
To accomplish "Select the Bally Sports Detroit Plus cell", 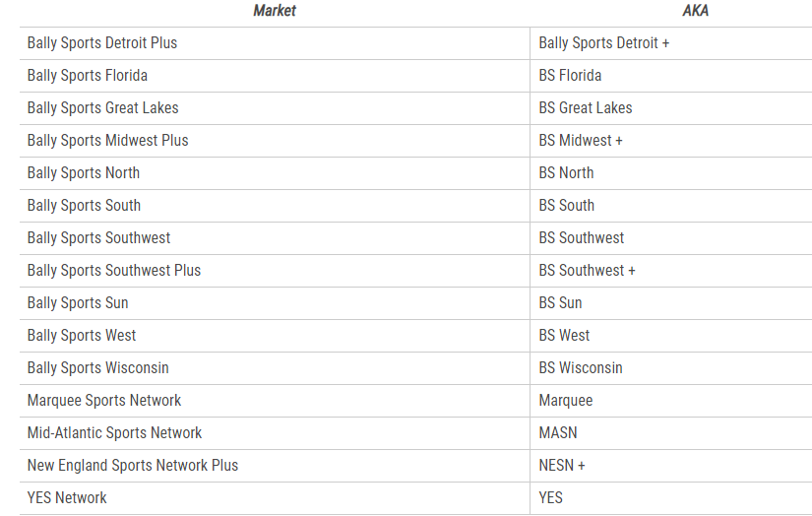I will coord(102,43).
